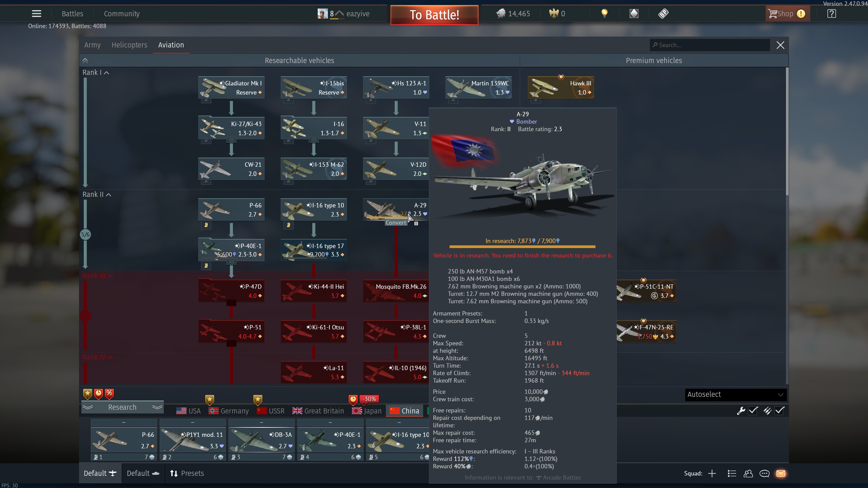The image size is (868, 488).
Task: Open the chat bubble icon
Action: pos(764,473)
